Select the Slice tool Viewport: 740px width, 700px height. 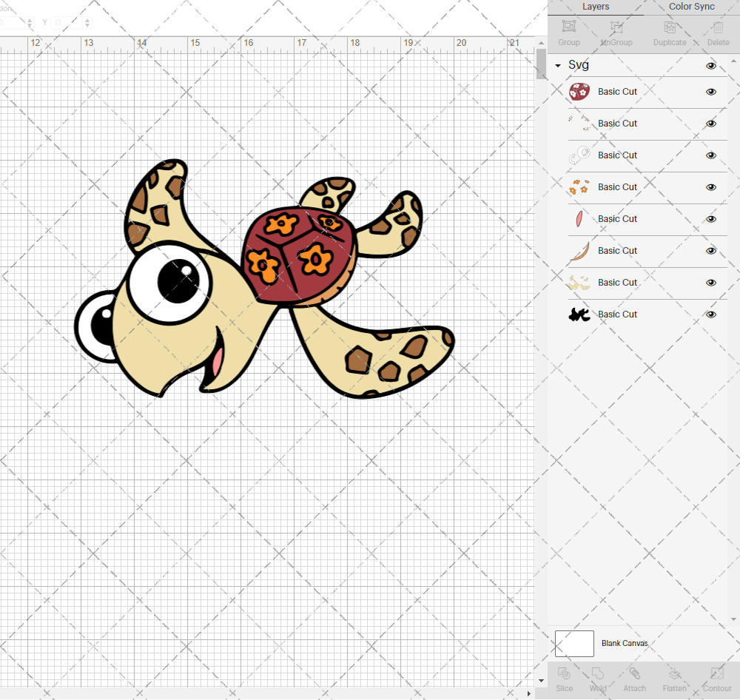tap(564, 673)
